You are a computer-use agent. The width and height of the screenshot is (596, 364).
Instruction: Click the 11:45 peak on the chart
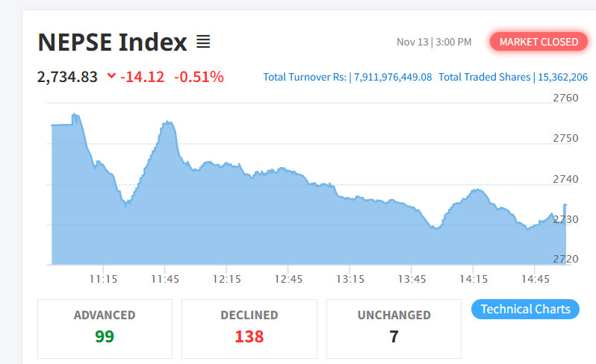tap(168, 122)
